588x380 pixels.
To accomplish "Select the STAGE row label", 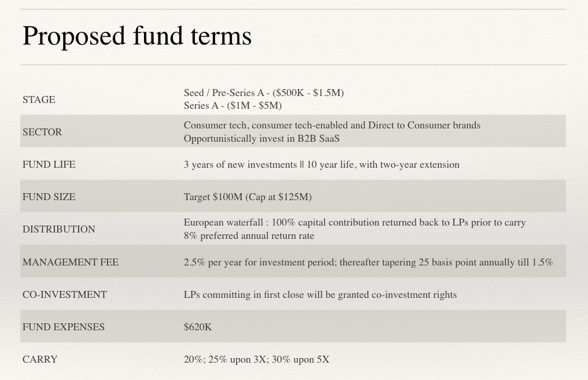I will click(39, 99).
